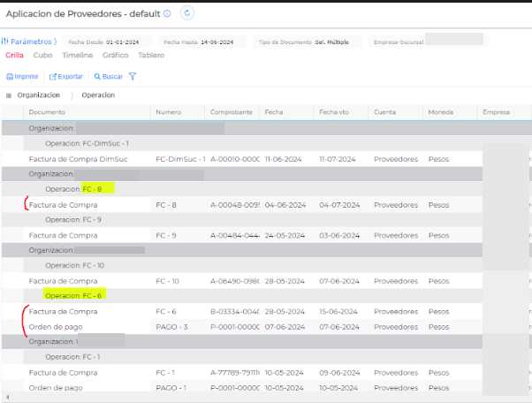Switch to the Grilla tab
This screenshot has height=403, width=532.
(14, 55)
